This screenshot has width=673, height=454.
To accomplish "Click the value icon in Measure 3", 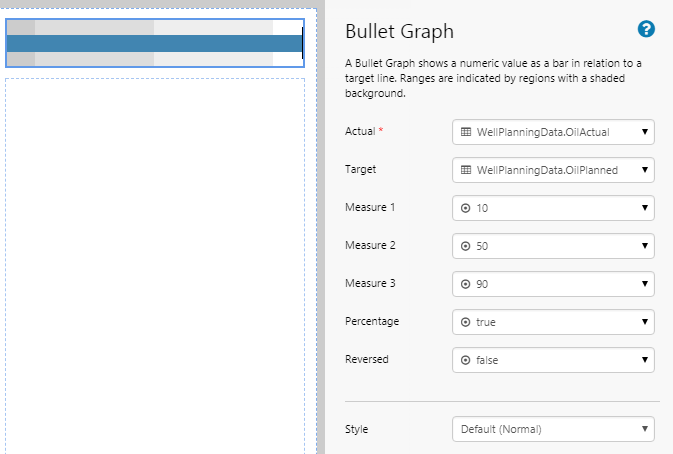I will (466, 284).
